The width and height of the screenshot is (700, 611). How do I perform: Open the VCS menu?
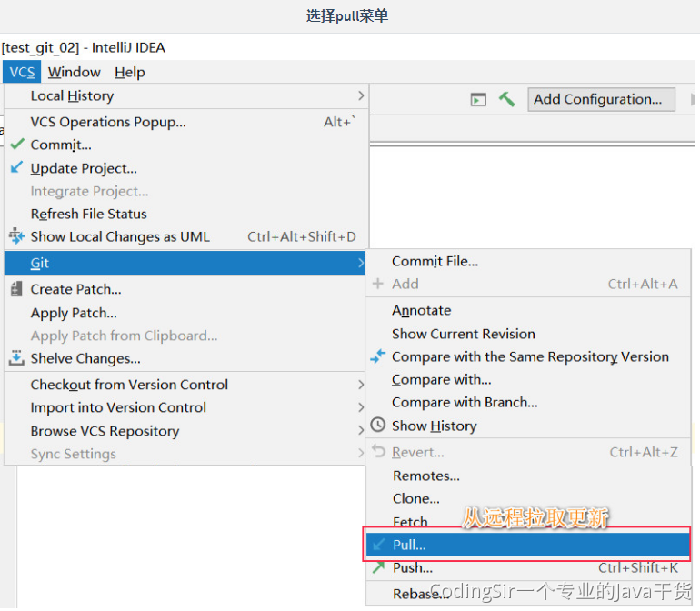point(22,72)
